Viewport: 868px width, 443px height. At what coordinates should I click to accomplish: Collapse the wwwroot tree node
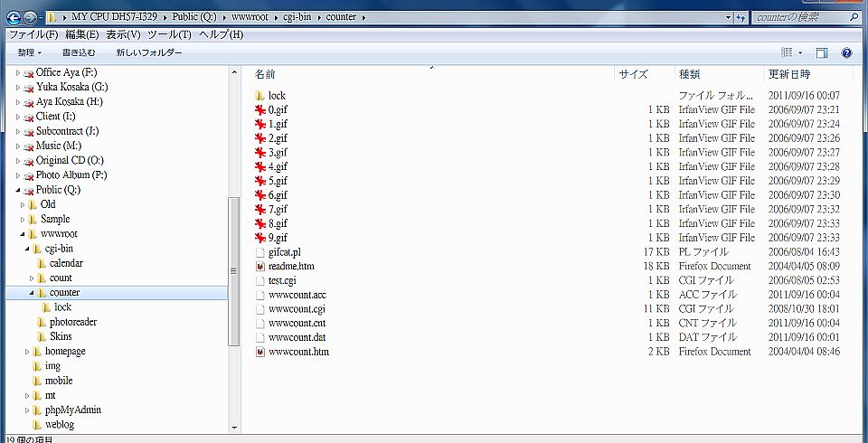(x=24, y=234)
